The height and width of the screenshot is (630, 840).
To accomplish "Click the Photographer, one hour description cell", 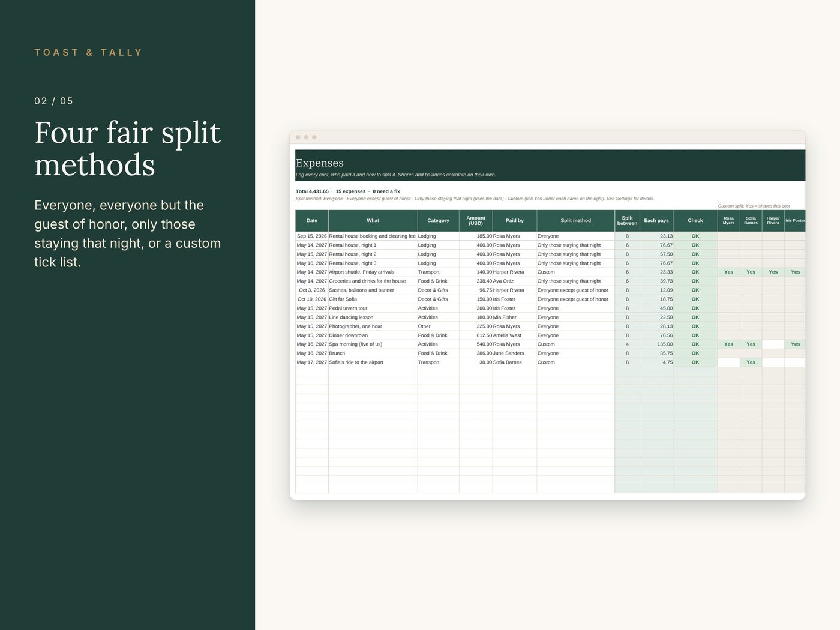I will pyautogui.click(x=373, y=326).
